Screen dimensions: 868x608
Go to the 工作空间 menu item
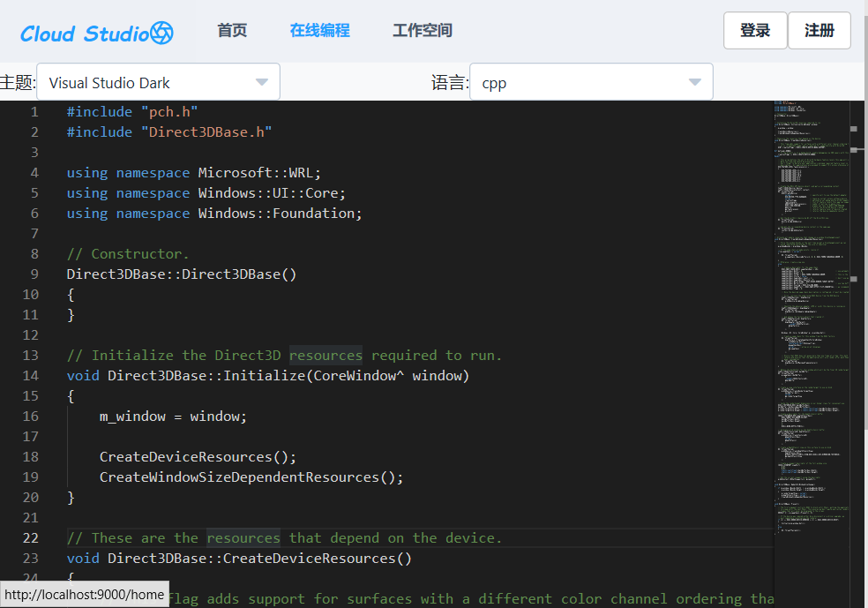click(x=423, y=31)
